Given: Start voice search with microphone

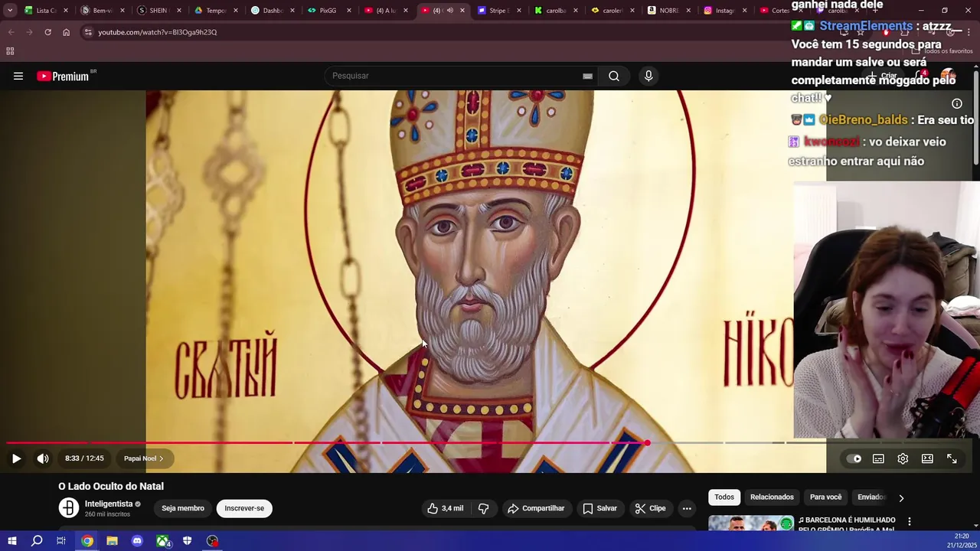Looking at the screenshot, I should [x=648, y=76].
